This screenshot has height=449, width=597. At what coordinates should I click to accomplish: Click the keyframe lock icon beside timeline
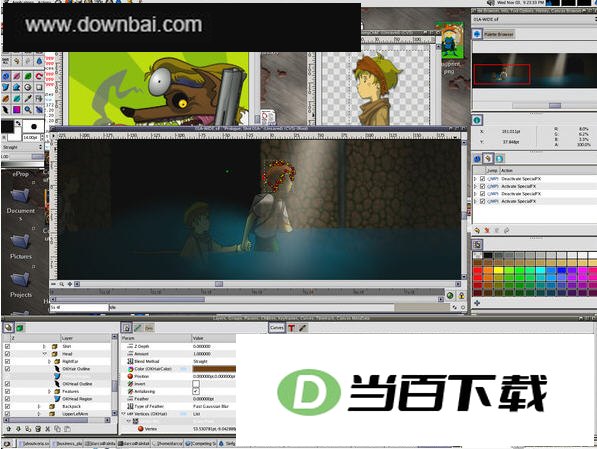tap(461, 295)
